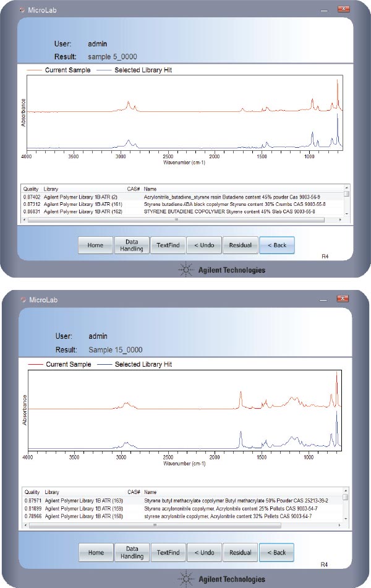The width and height of the screenshot is (371, 588).
Task: Click TextFind in the sample 5_0000 window
Action: tap(168, 245)
